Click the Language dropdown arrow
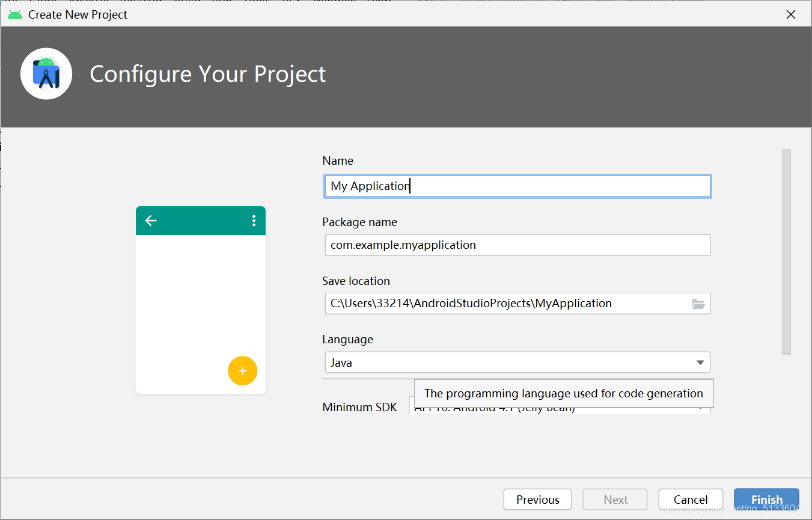The height and width of the screenshot is (520, 812). click(700, 362)
